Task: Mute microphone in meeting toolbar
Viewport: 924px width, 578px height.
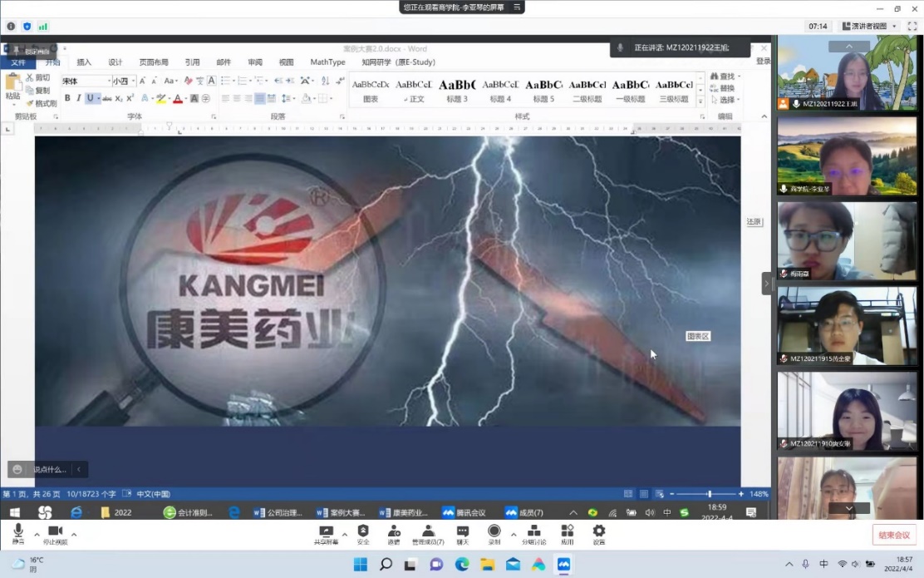Action: click(x=18, y=533)
